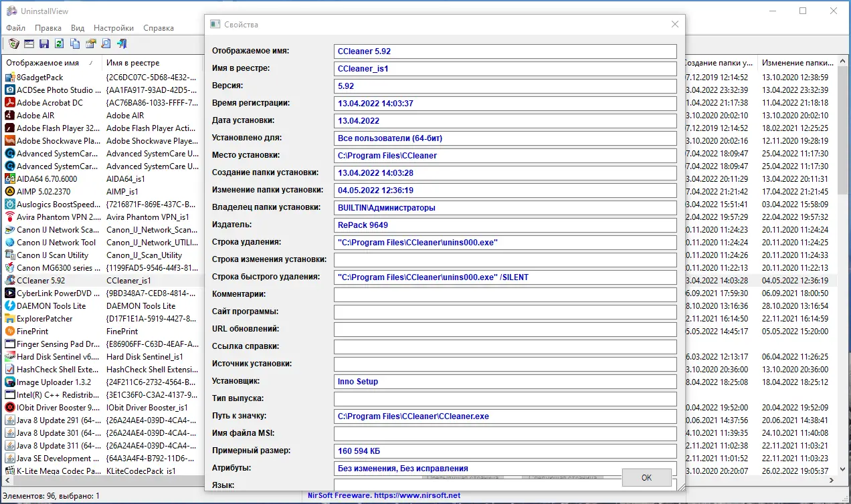Image resolution: width=851 pixels, height=504 pixels.
Task: Close the Свойства dialog with the X
Action: [x=675, y=25]
